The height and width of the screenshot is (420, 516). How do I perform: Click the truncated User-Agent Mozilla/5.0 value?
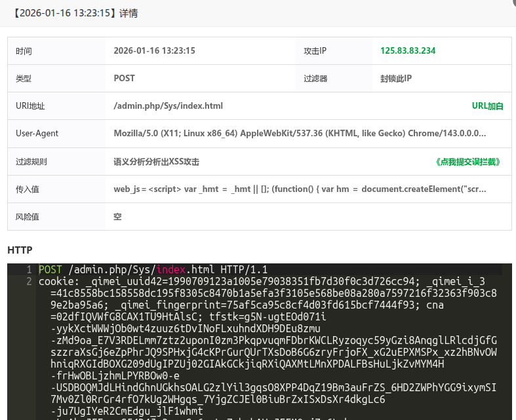tap(300, 133)
